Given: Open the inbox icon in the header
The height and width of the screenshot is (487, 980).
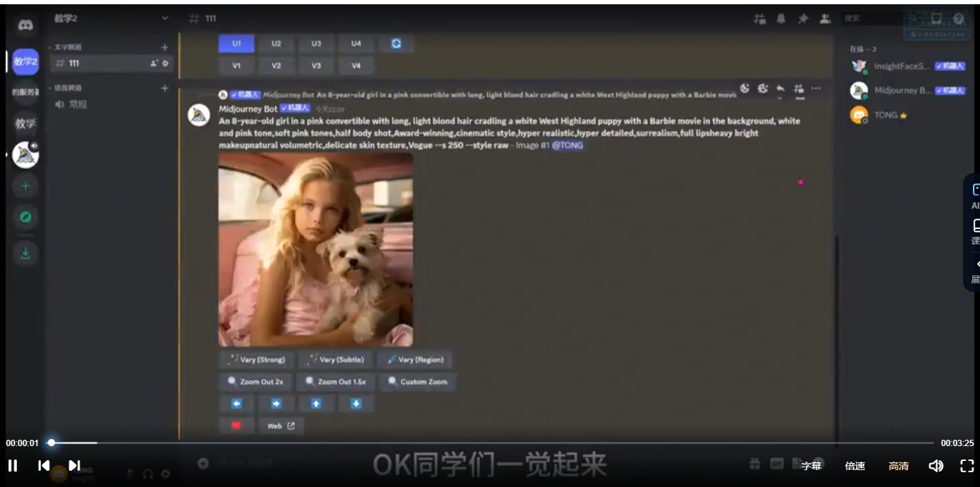Looking at the screenshot, I should (936, 19).
